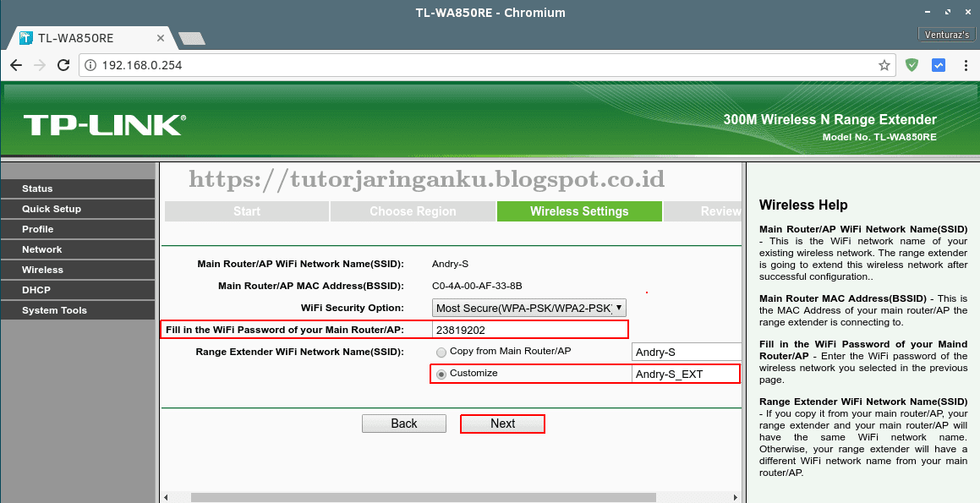Close the TL-WA850RE browser tab
This screenshot has height=503, width=980.
(161, 38)
